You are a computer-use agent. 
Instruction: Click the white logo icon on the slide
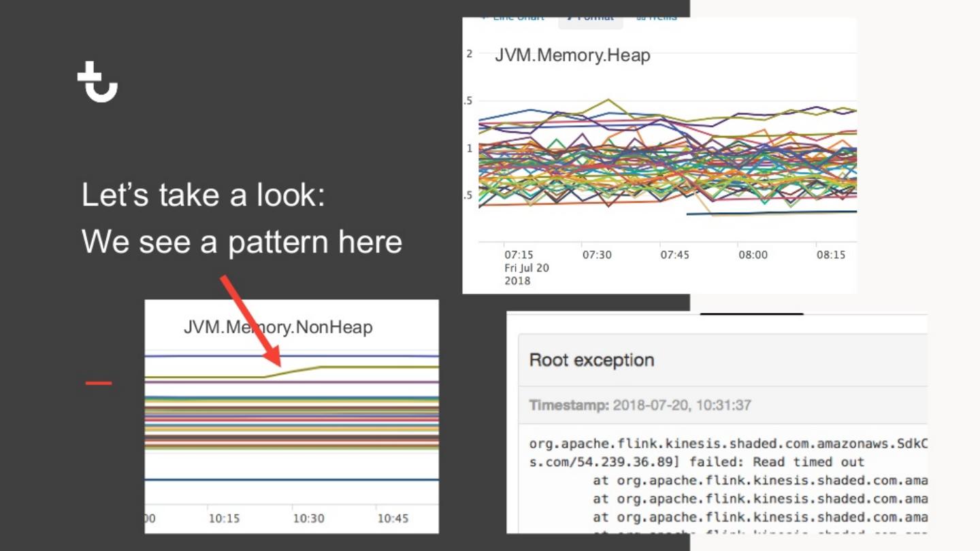(x=97, y=82)
